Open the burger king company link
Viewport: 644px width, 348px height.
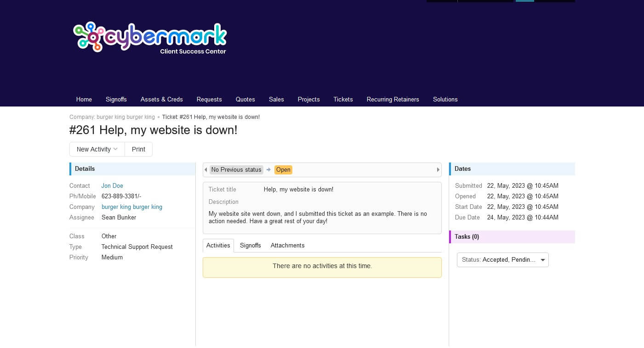point(131,207)
